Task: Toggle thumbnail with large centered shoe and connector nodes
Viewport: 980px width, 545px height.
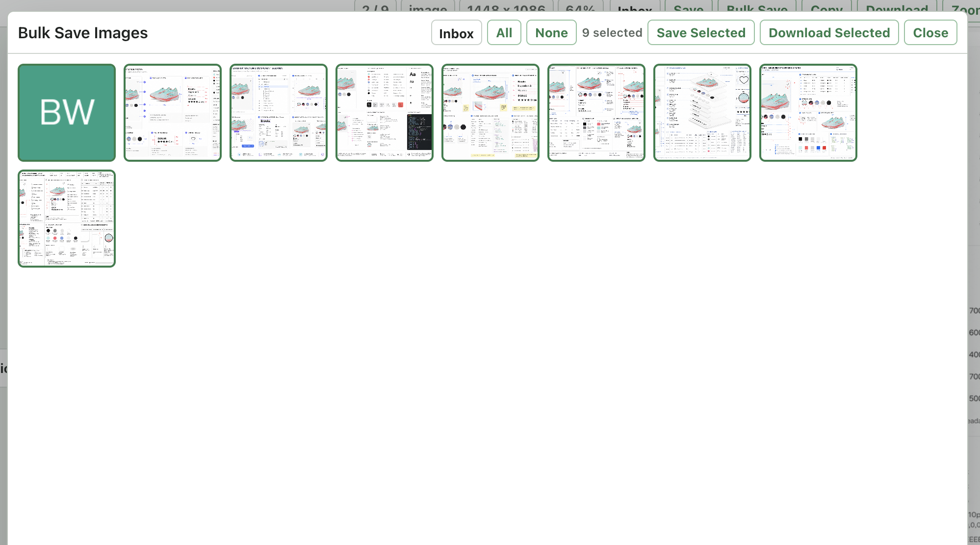Action: [173, 113]
